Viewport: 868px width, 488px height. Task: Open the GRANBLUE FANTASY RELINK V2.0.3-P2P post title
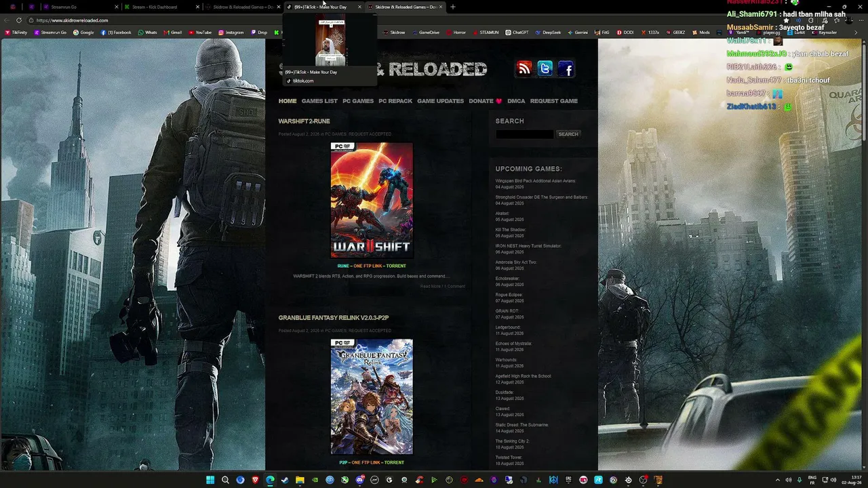click(334, 318)
